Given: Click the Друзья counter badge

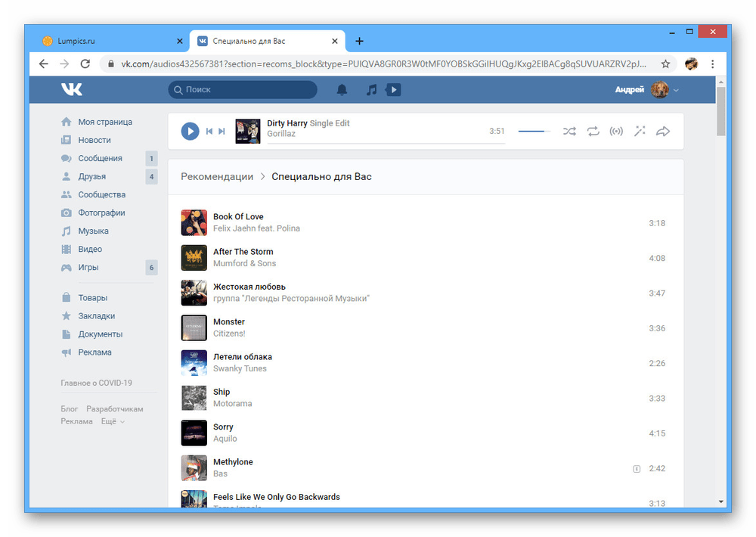Looking at the screenshot, I should [151, 176].
